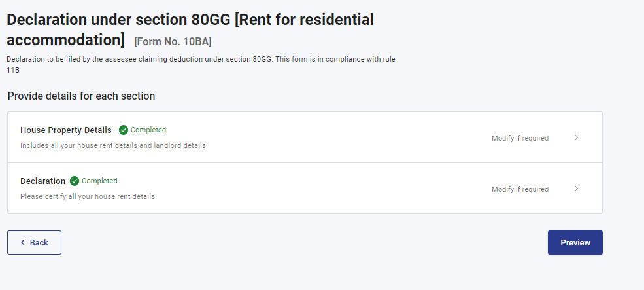Click Completed status text of Declaration section

point(99,181)
